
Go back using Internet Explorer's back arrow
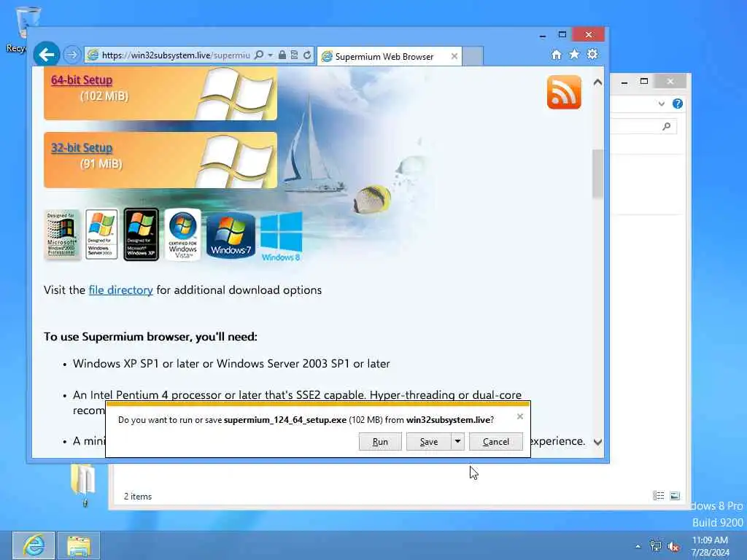point(46,55)
